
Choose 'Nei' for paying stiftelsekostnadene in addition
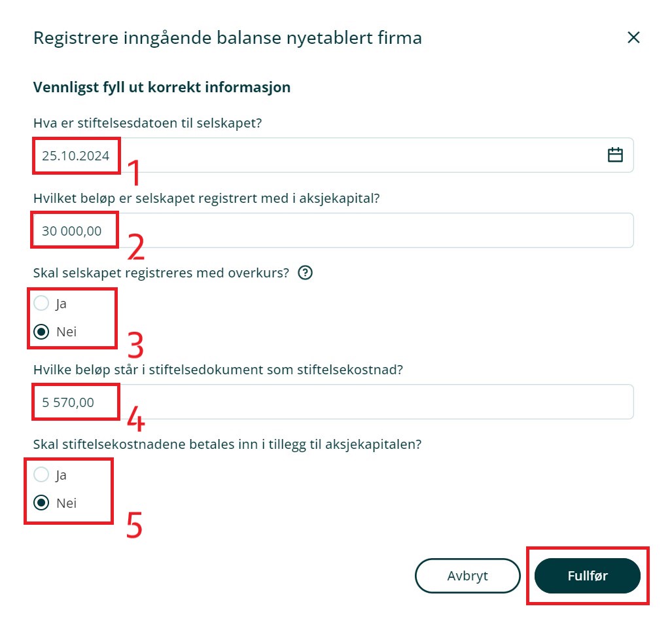[41, 503]
